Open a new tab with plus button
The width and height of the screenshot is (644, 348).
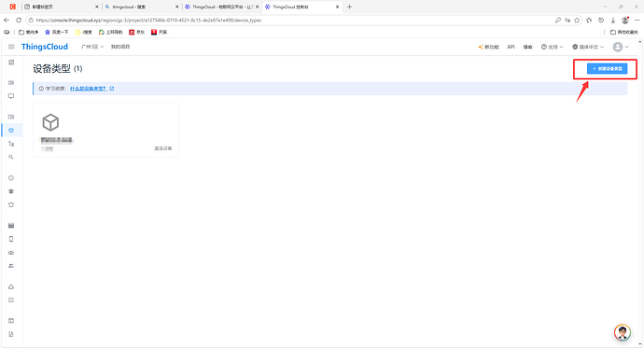coord(349,7)
